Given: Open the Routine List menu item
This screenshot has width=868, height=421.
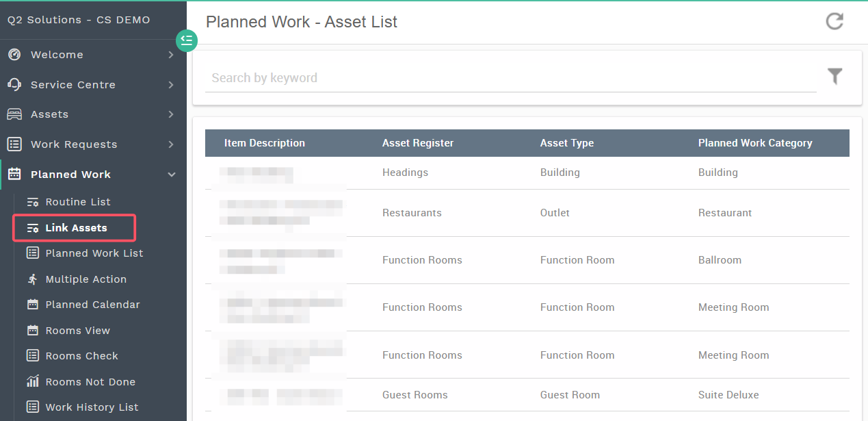Looking at the screenshot, I should [77, 202].
